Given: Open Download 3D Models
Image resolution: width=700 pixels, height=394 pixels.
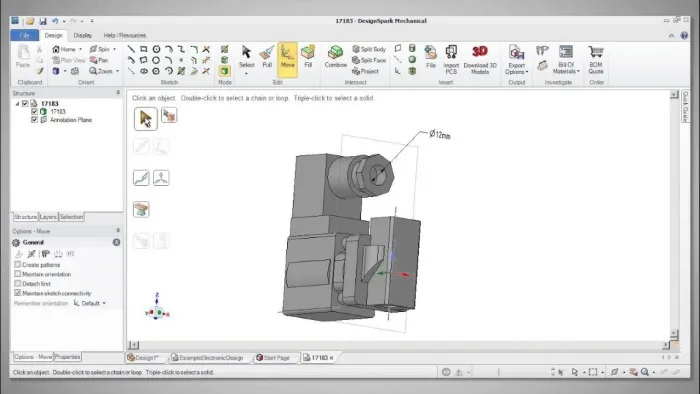Looking at the screenshot, I should pos(480,60).
